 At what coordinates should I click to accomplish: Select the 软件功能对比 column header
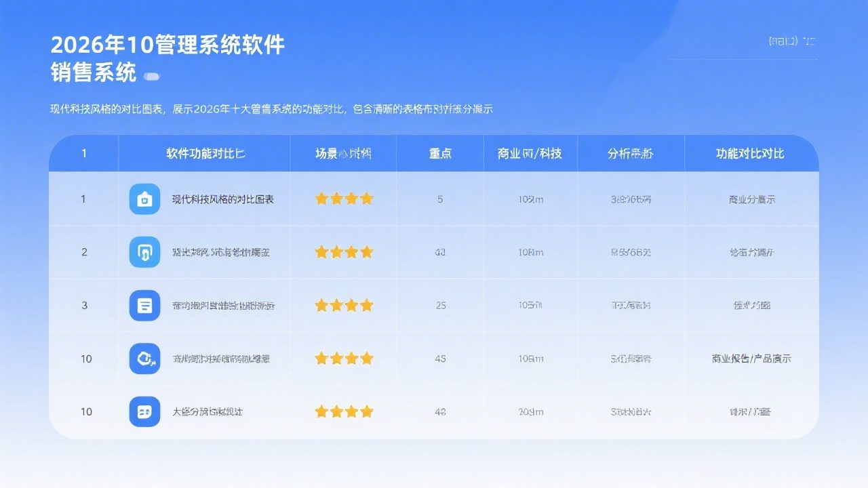204,154
